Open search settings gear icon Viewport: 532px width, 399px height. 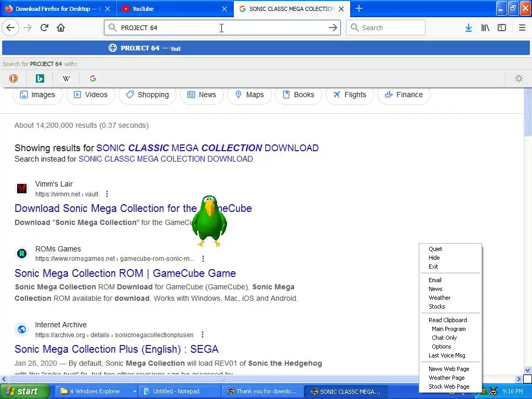519,78
